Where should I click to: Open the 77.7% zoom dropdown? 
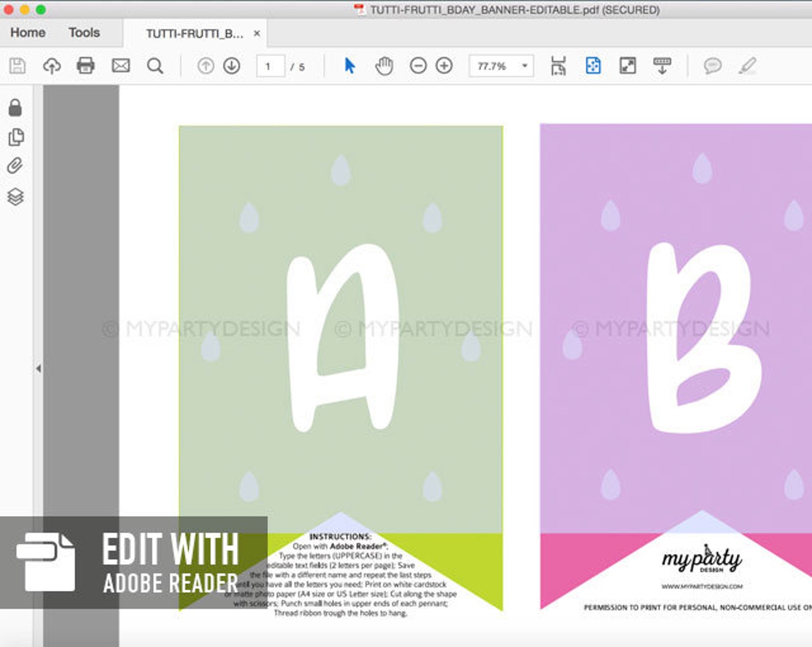[502, 66]
